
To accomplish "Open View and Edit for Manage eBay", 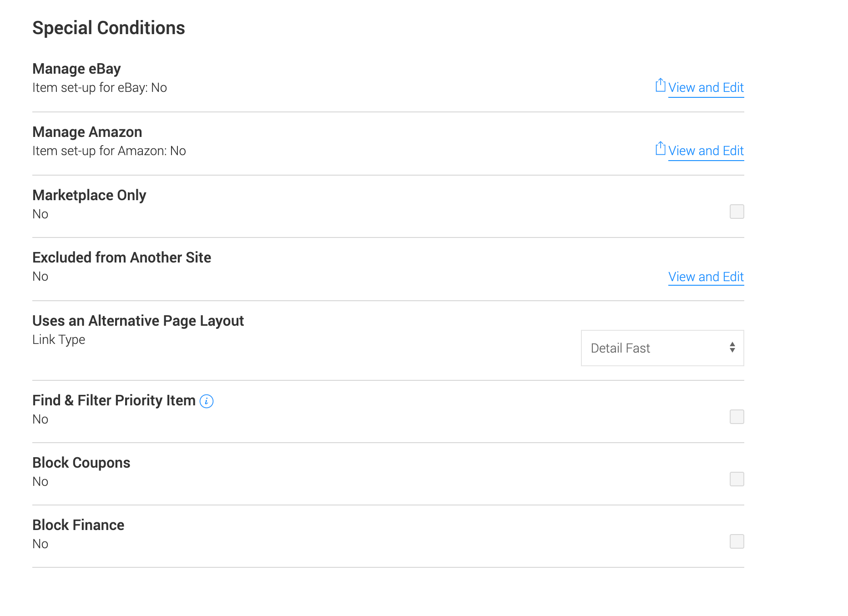I will (x=706, y=87).
